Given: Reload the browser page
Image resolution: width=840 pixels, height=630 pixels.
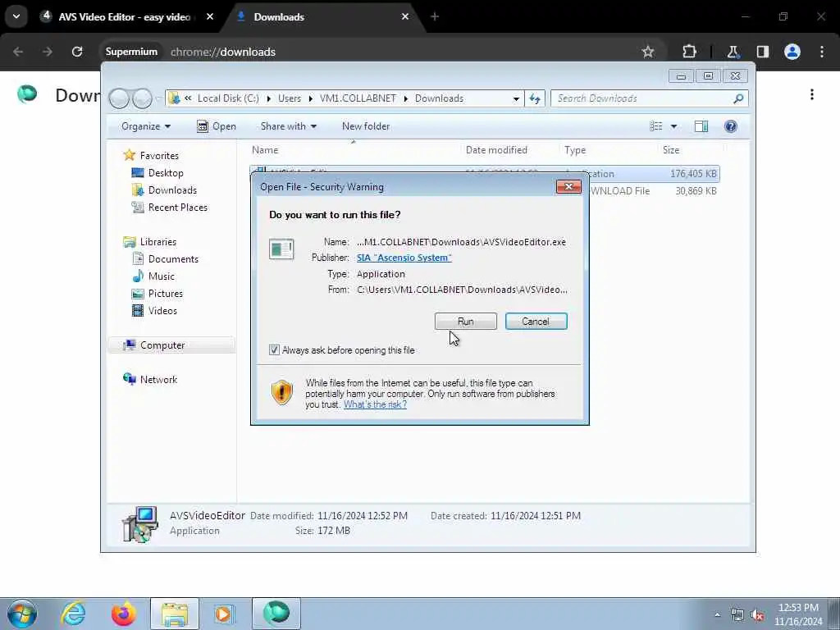Looking at the screenshot, I should [77, 52].
